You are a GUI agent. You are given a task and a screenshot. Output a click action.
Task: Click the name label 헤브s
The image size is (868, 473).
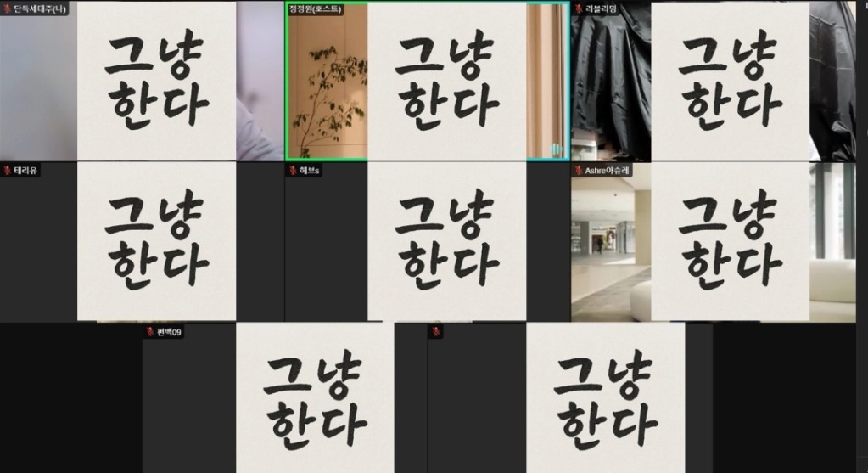pos(310,171)
